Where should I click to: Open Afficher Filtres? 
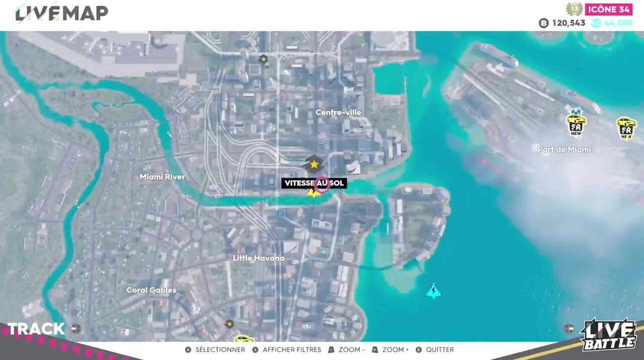[287, 349]
